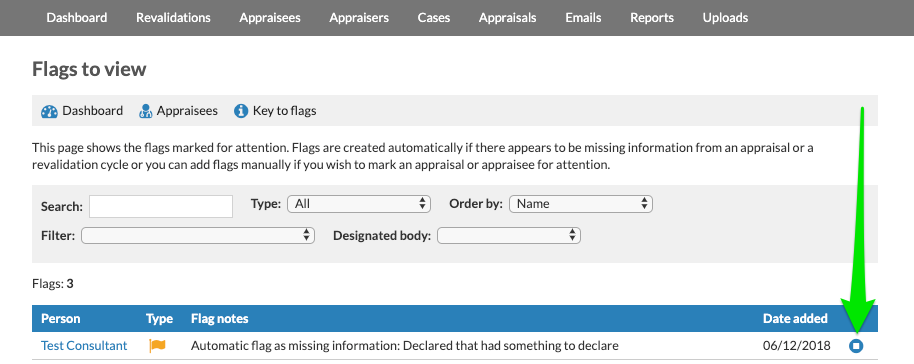Click the Flags: 3 count text
This screenshot has height=364, width=914.
click(52, 284)
